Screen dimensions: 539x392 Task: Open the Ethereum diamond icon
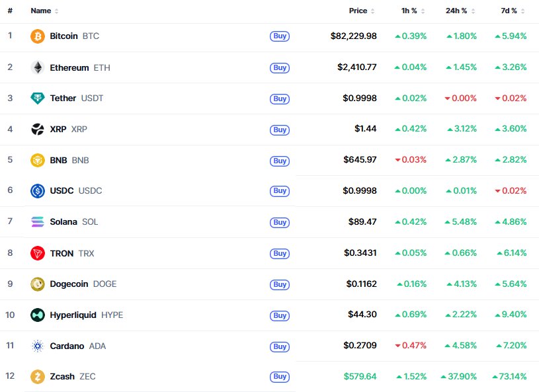pos(38,67)
